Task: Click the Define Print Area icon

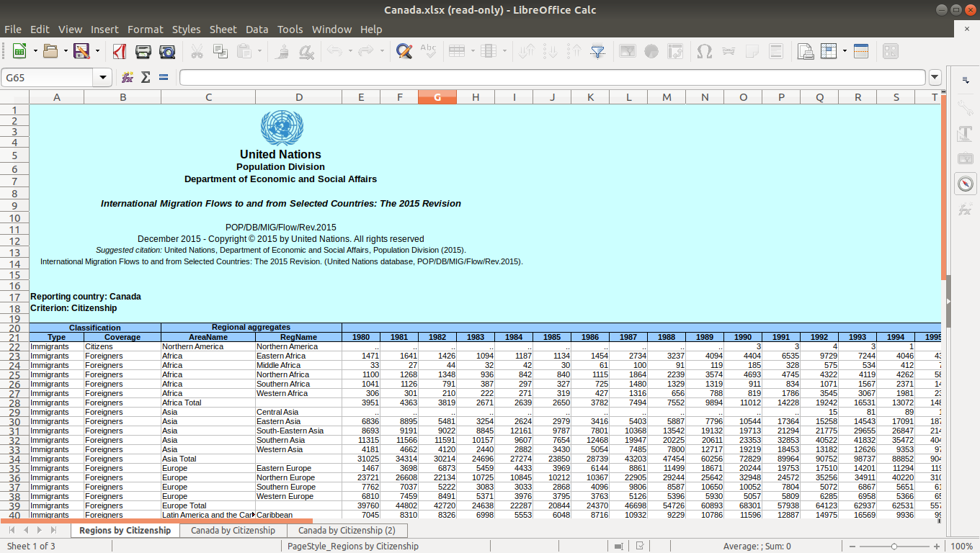Action: [806, 51]
